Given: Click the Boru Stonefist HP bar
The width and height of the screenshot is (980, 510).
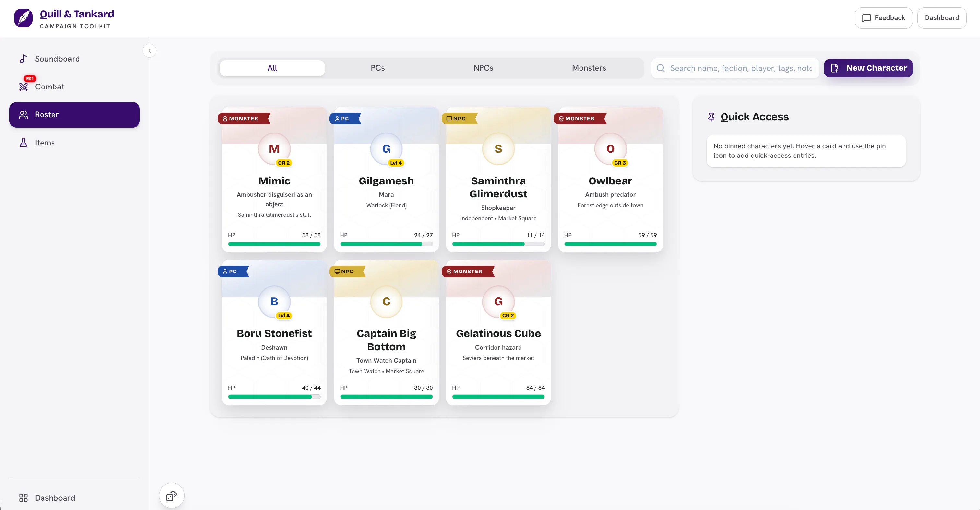Looking at the screenshot, I should coord(274,397).
